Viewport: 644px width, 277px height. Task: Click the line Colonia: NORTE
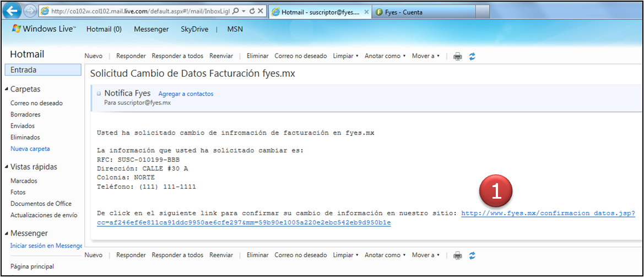(x=126, y=177)
